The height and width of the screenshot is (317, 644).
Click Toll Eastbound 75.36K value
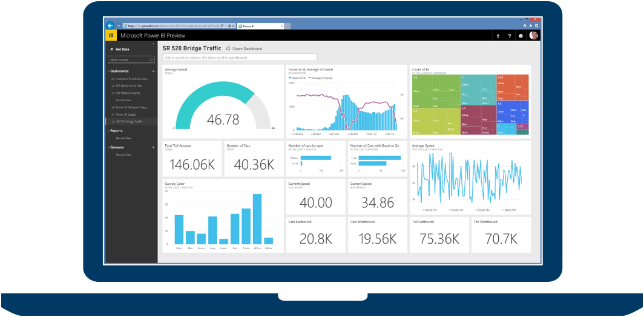[439, 239]
